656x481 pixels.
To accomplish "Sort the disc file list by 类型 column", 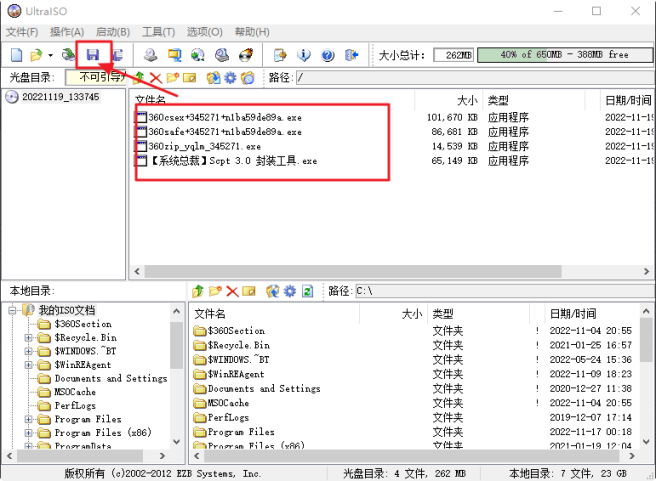I will 534,100.
